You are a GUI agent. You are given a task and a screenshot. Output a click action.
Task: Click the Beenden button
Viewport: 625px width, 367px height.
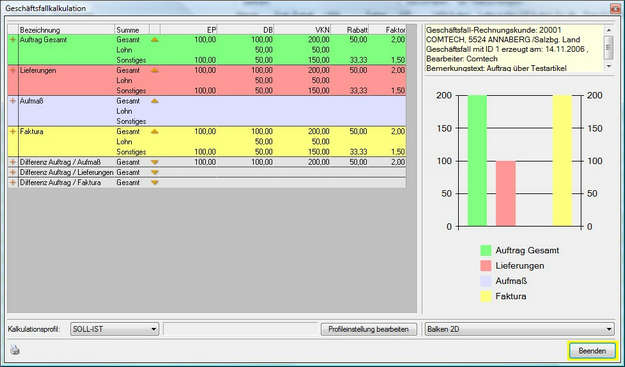(592, 351)
